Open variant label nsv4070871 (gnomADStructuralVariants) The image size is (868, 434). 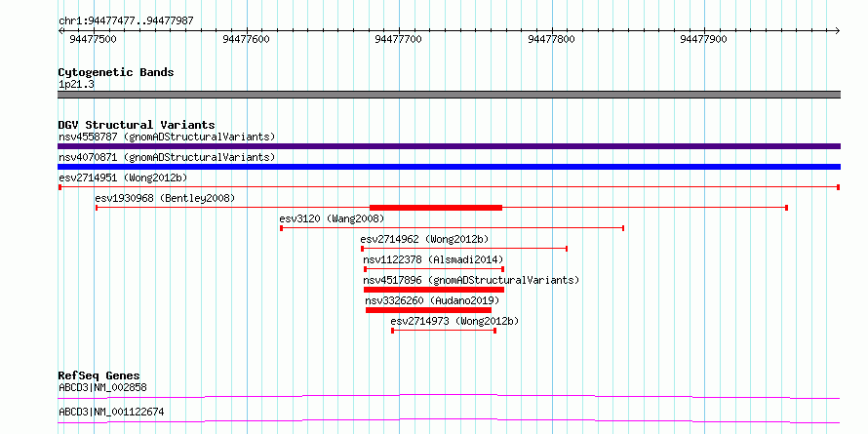tap(167, 157)
